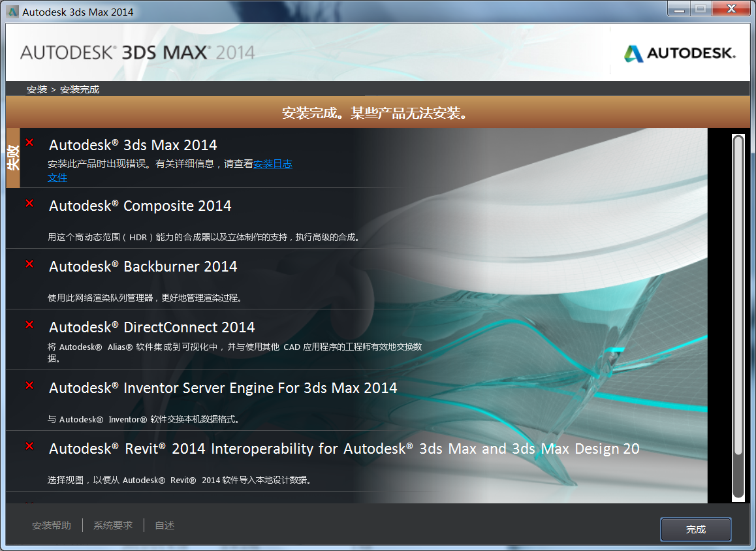Viewport: 756px width, 551px height.
Task: Select the 失败 side tab label
Action: (13, 157)
